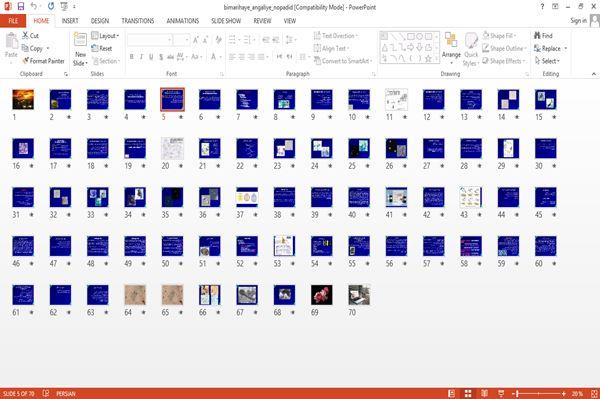This screenshot has height=399, width=600.
Task: Toggle Strikethrough formatting
Action: click(x=170, y=57)
